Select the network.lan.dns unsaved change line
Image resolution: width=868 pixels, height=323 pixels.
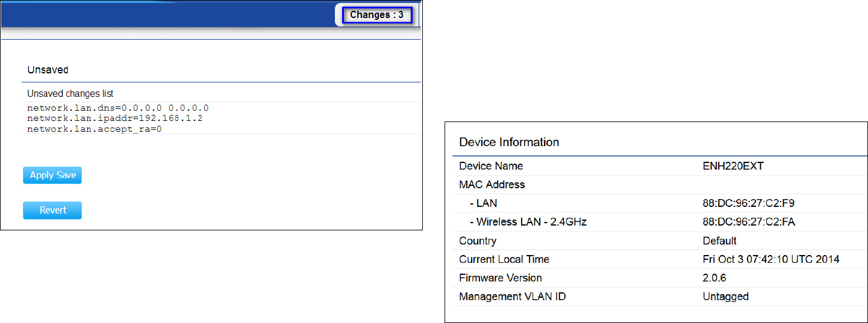[x=118, y=108]
